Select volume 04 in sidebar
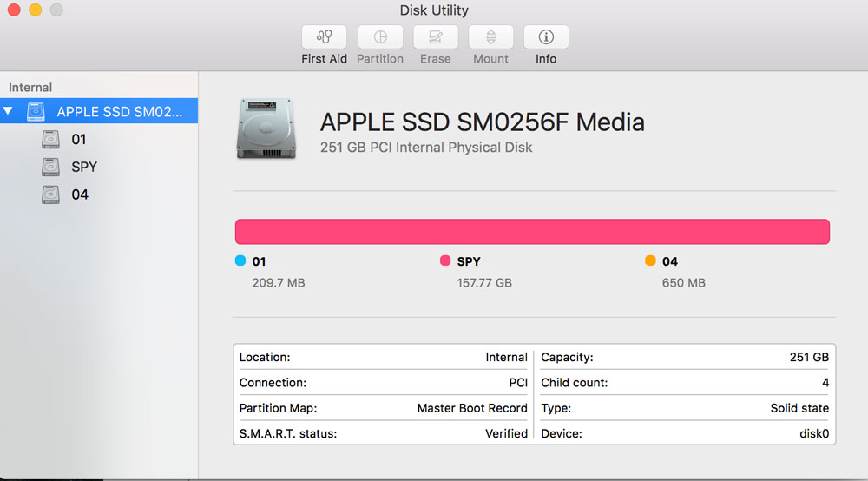This screenshot has height=481, width=868. [x=80, y=194]
